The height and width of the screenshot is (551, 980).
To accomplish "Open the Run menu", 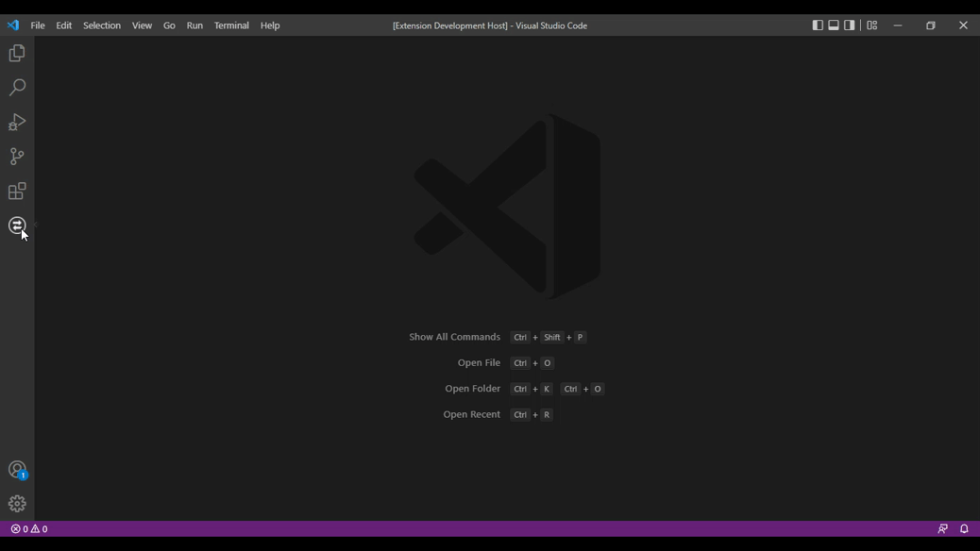I will 194,25.
